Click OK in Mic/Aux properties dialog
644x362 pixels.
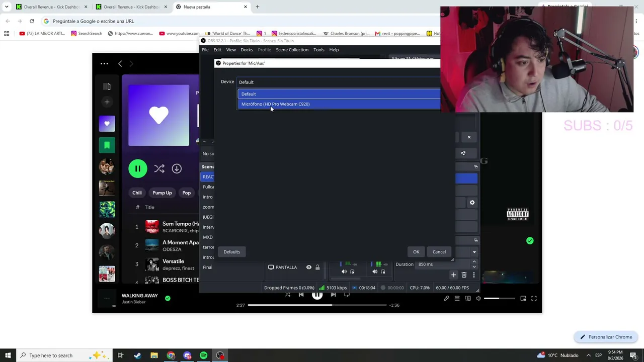pyautogui.click(x=416, y=252)
